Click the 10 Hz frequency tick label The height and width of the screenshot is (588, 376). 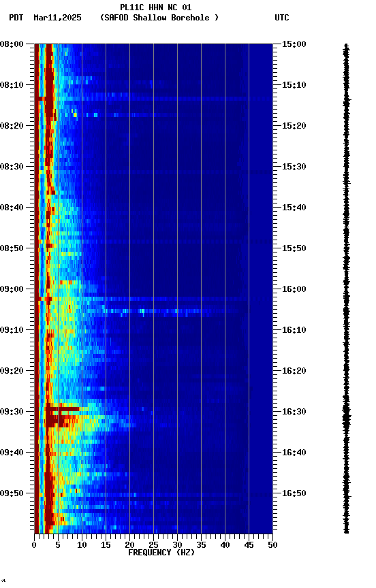coord(82,545)
